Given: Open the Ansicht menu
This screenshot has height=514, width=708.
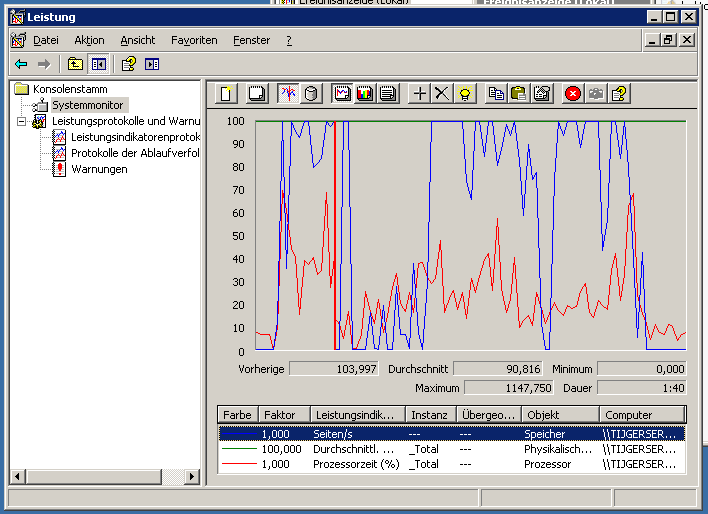Looking at the screenshot, I should pos(138,40).
